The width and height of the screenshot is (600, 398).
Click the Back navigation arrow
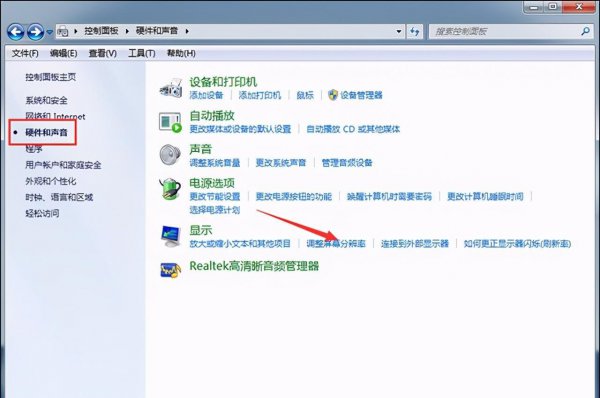click(16, 32)
